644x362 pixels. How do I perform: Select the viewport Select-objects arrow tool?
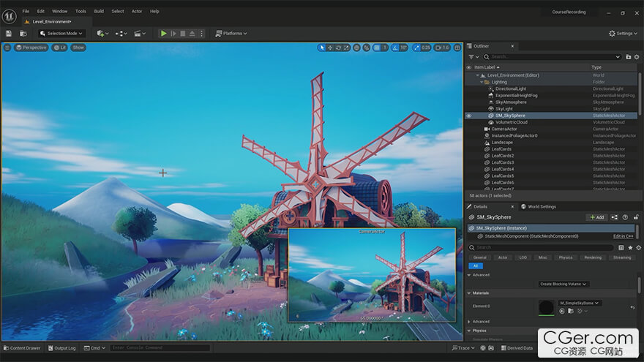point(321,48)
